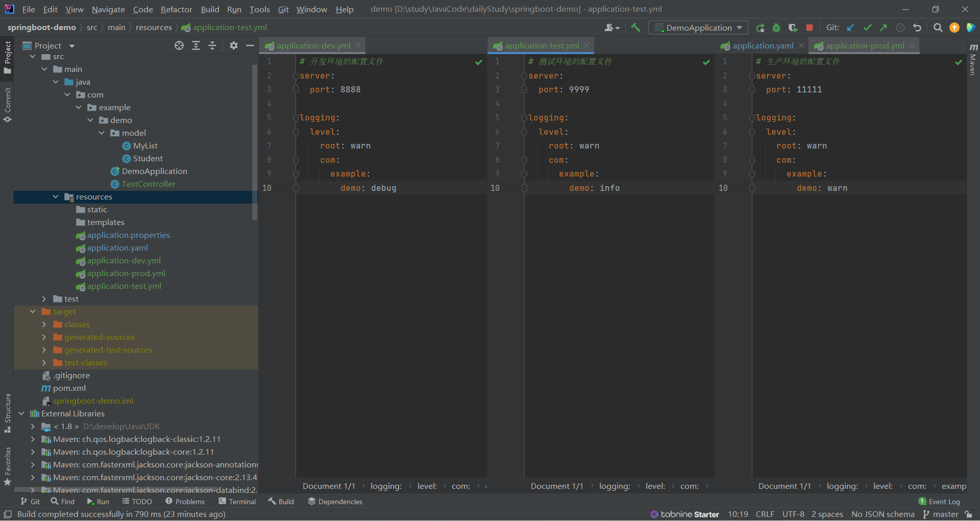Expand the classes folder
Screen dimensions: 980x521
[44, 324]
